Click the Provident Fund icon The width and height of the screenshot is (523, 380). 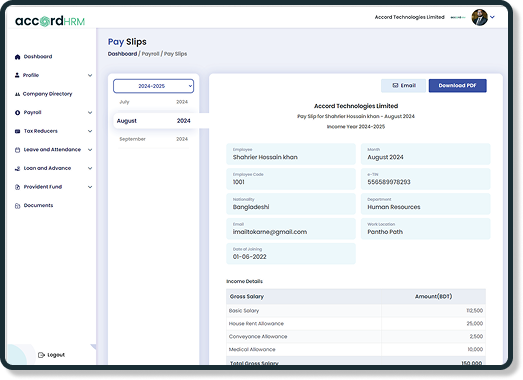(17, 187)
